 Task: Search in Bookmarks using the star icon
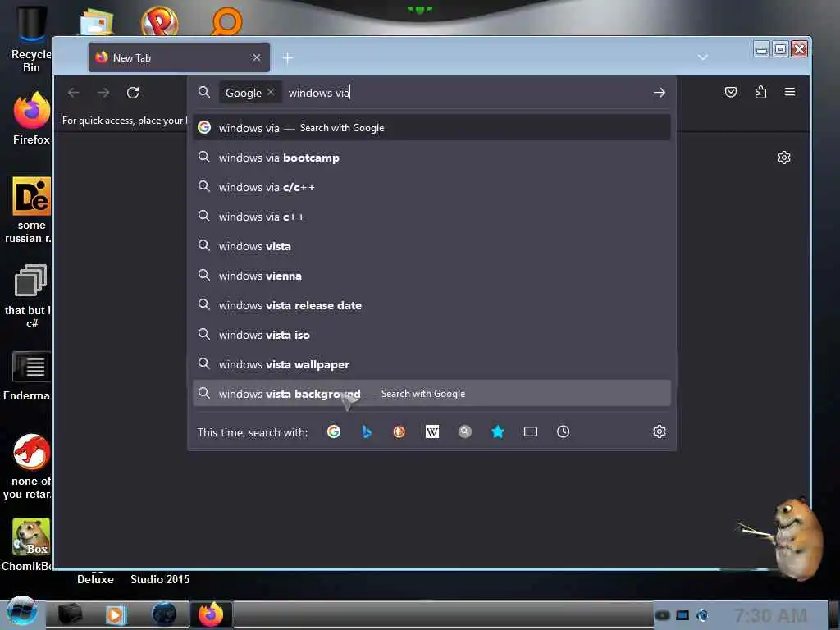[498, 431]
